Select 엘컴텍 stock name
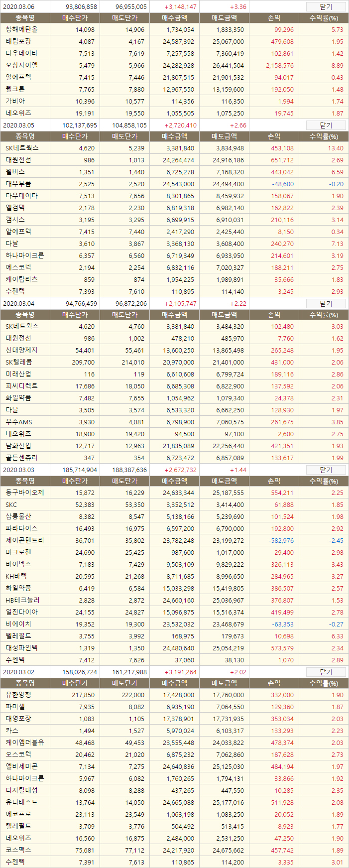 coord(15,208)
